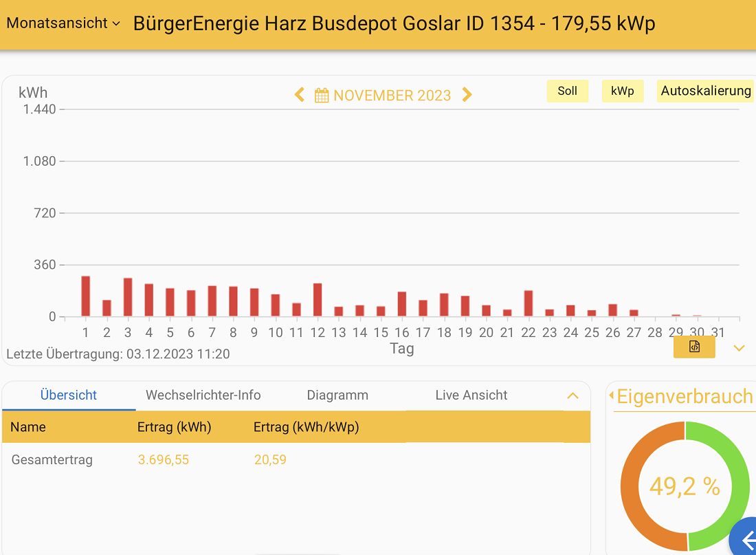The height and width of the screenshot is (555, 756).
Task: Advance to the next month with the right arrow
Action: (x=467, y=95)
